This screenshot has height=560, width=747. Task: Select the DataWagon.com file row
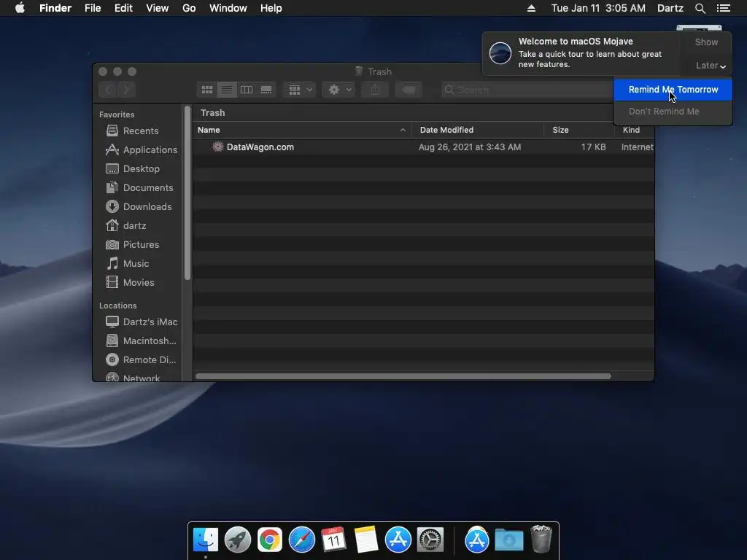click(424, 147)
